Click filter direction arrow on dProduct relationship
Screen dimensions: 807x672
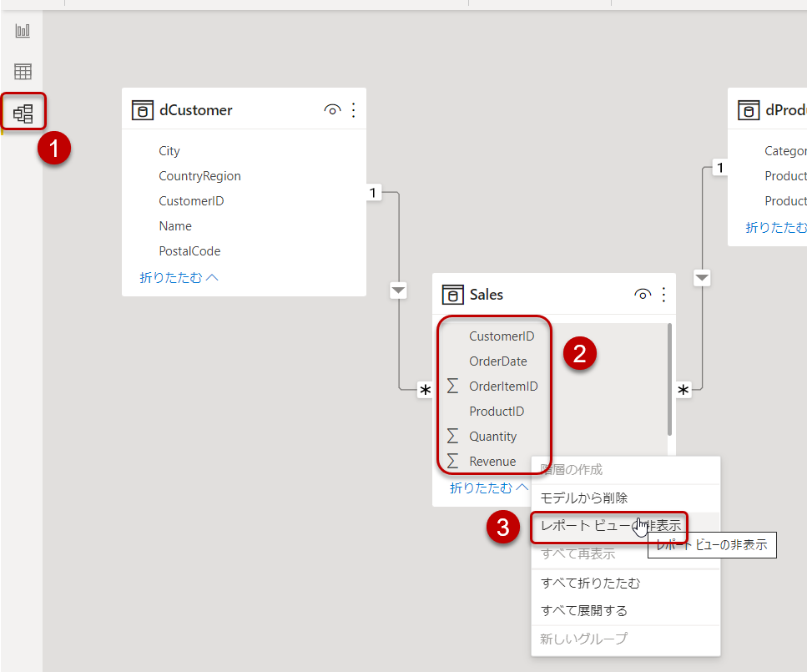[702, 278]
